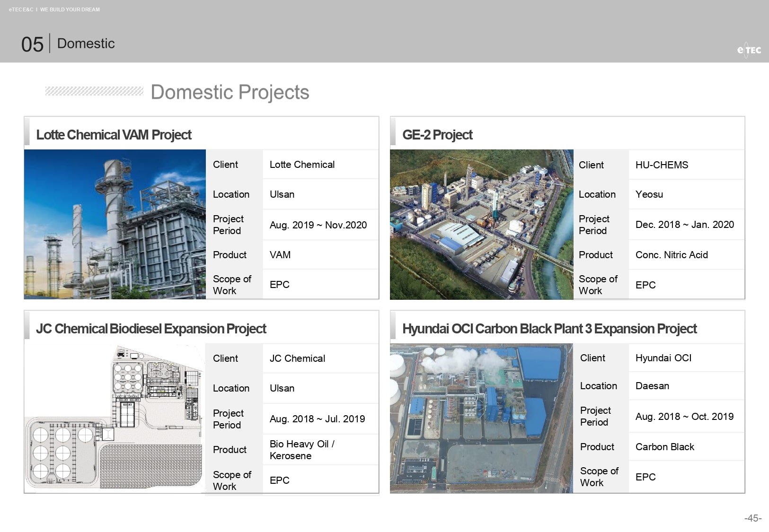The image size is (769, 532).
Task: Select the GE-2 aerial site photo
Action: pyautogui.click(x=481, y=225)
